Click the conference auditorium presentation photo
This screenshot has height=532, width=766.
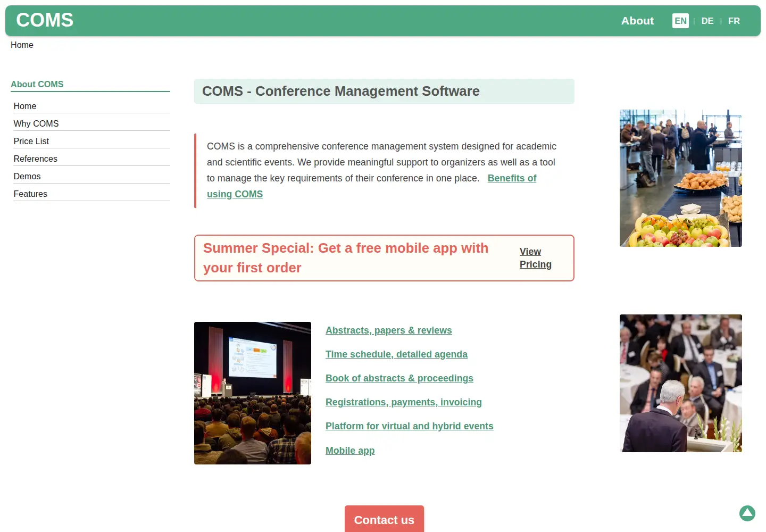pyautogui.click(x=253, y=393)
